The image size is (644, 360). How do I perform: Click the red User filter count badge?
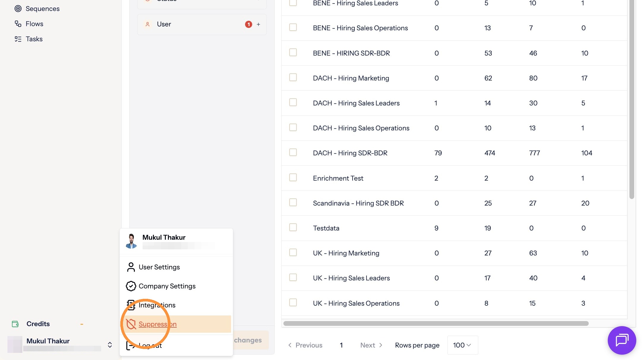point(249,24)
